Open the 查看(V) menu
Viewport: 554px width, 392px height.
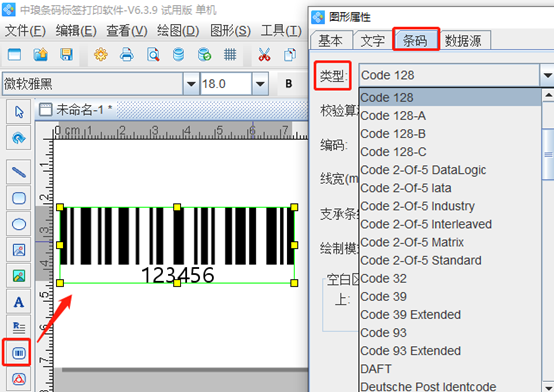coord(127,31)
